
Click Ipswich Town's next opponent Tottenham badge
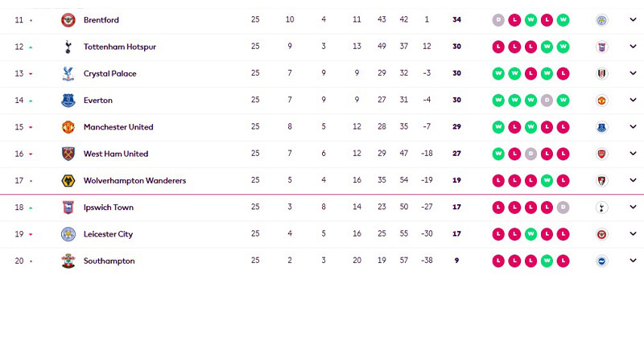[x=601, y=208]
